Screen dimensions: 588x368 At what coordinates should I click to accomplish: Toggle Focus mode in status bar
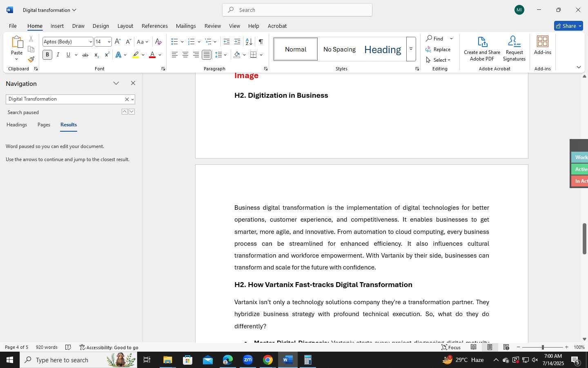point(451,347)
